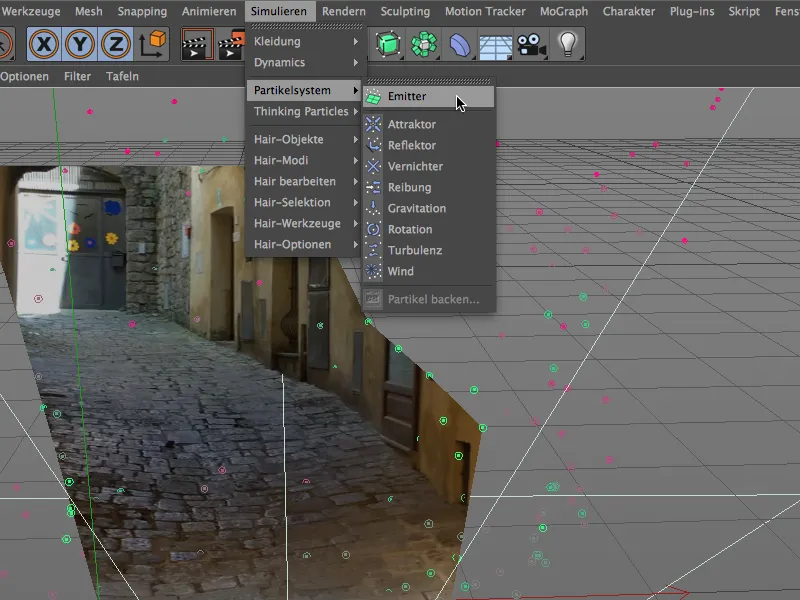Toggle the X axis lock

pyautogui.click(x=44, y=44)
